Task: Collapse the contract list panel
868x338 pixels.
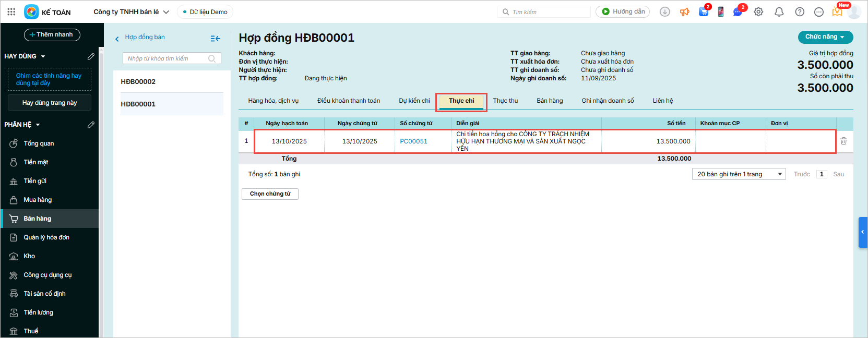Action: 215,38
